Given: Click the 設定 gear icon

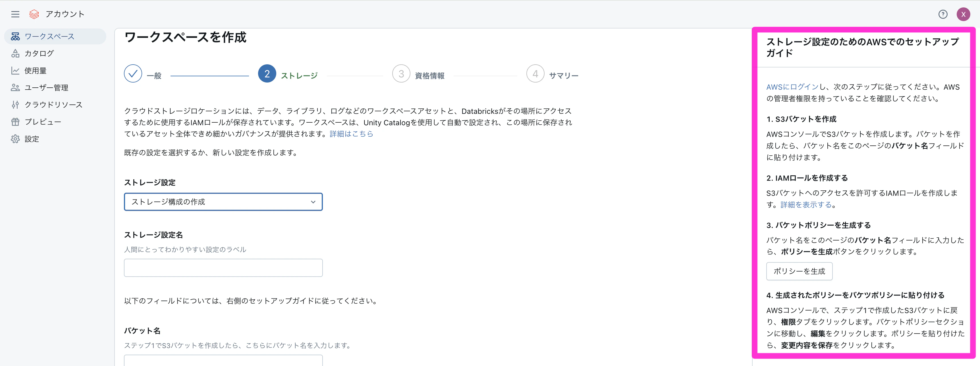Looking at the screenshot, I should click(15, 139).
